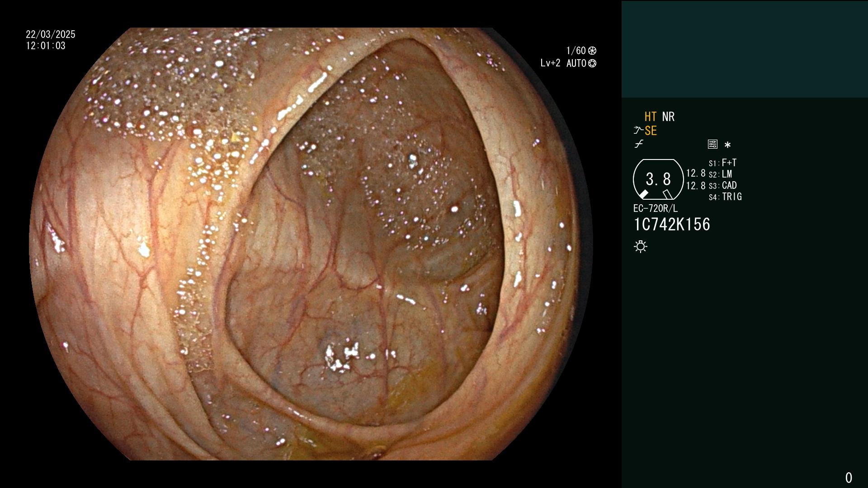The width and height of the screenshot is (868, 488).
Task: Click the endoscopic colon image
Action: tap(311, 244)
